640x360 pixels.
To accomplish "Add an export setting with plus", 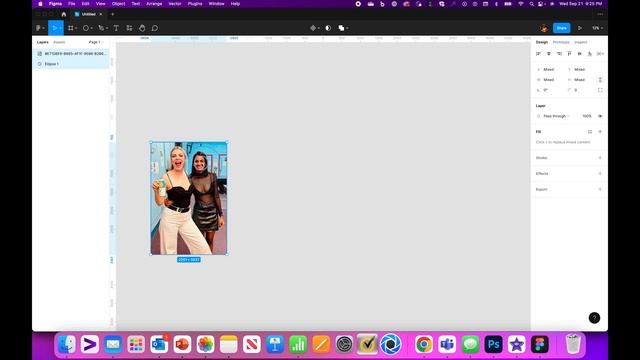I will pos(600,189).
